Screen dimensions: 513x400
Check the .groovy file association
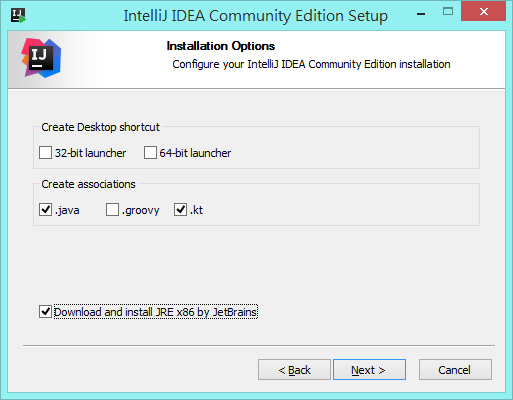click(112, 210)
